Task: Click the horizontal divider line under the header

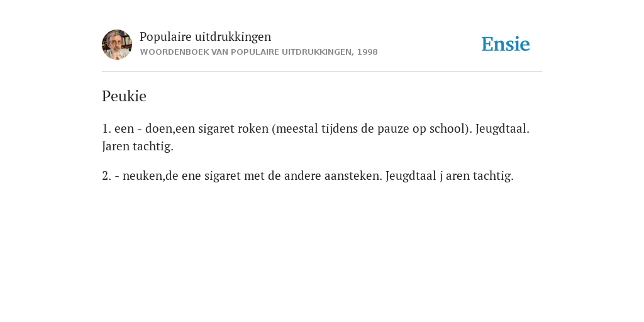Action: click(x=322, y=72)
